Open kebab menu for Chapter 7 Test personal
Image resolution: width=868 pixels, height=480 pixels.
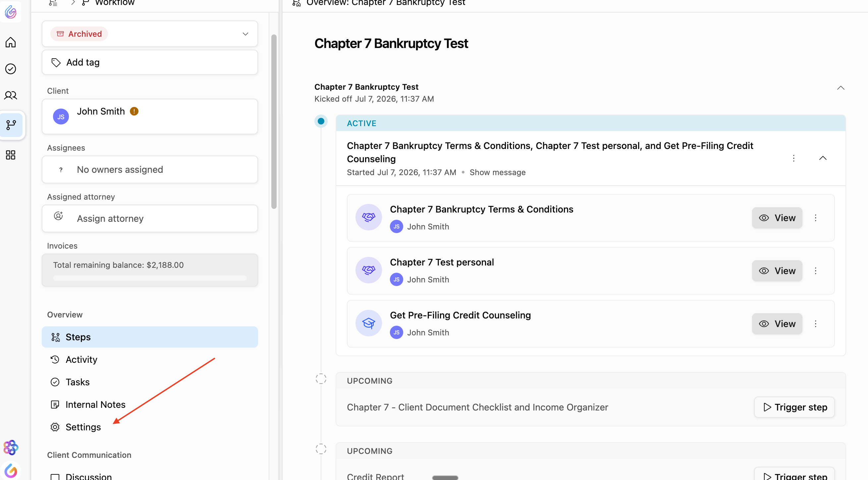[x=815, y=271]
